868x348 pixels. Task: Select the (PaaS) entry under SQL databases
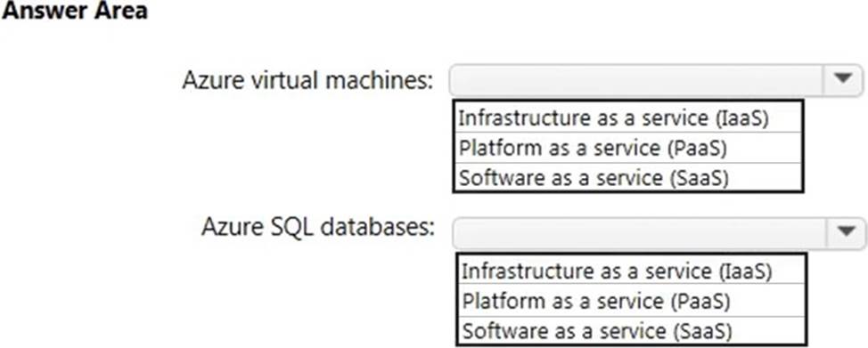[631, 301]
